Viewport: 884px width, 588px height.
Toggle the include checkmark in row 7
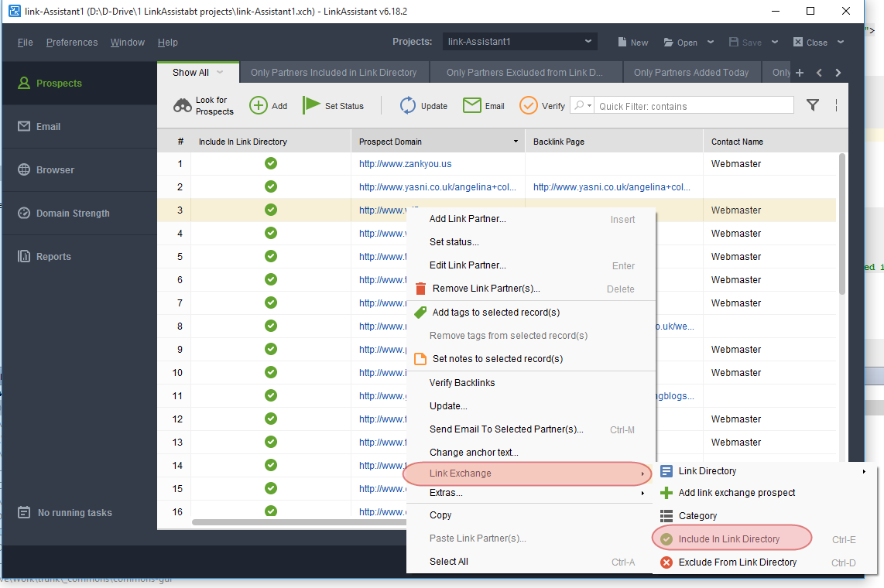271,303
